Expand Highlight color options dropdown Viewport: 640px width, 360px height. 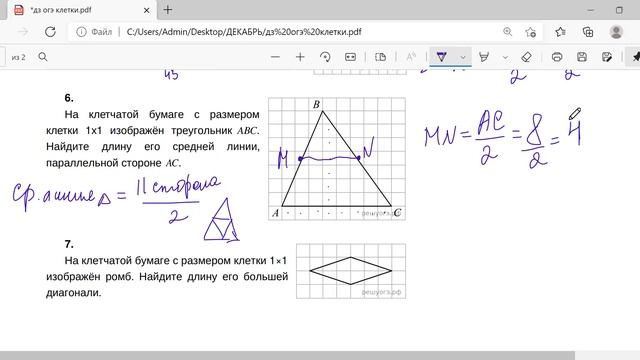click(505, 57)
